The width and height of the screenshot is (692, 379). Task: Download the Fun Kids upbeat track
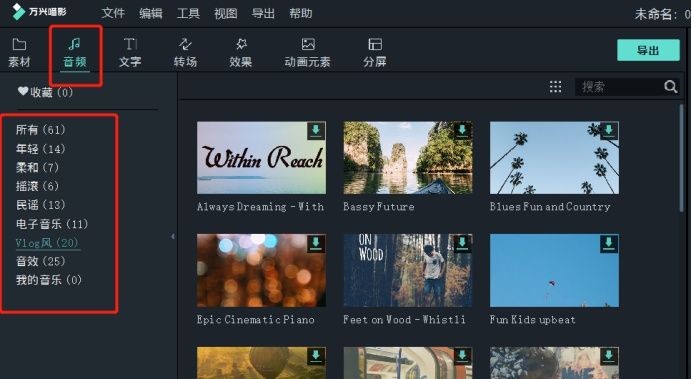click(x=609, y=243)
